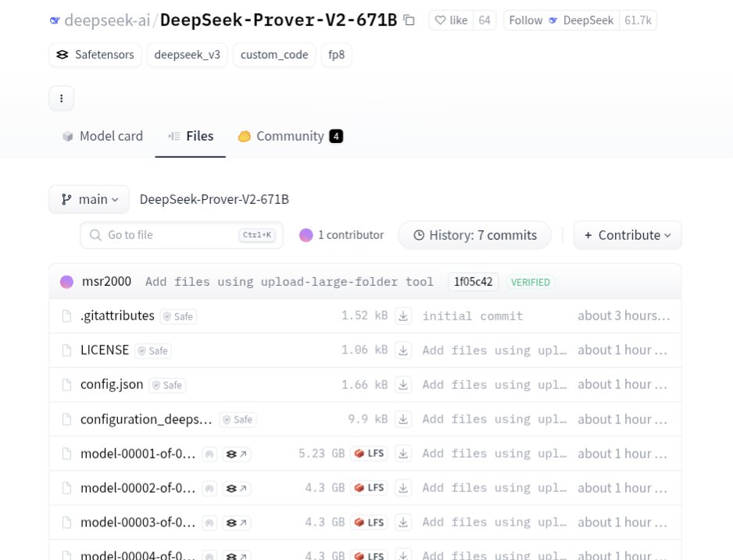Focus the Go to file search field
The width and height of the screenshot is (733, 560).
[x=181, y=235]
